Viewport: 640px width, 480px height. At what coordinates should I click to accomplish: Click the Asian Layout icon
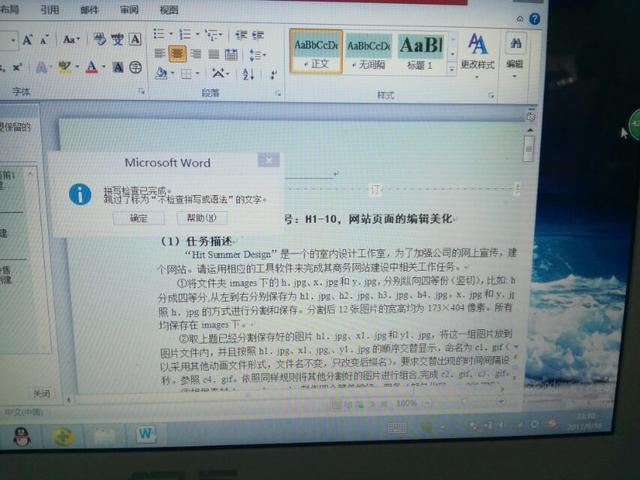point(218,73)
